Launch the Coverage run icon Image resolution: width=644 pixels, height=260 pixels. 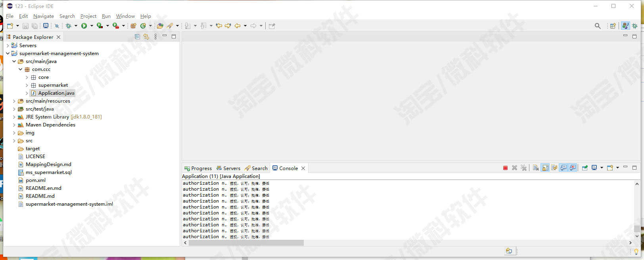100,26
